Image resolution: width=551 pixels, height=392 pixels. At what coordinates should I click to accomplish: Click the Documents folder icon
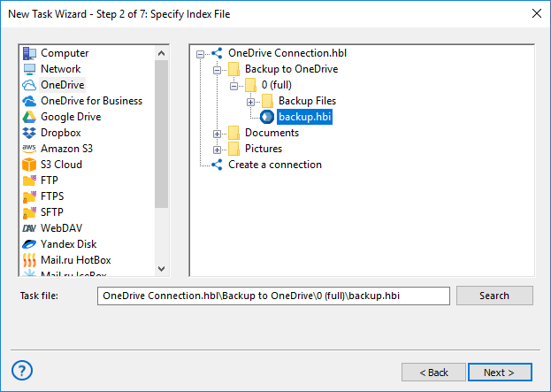click(x=233, y=133)
